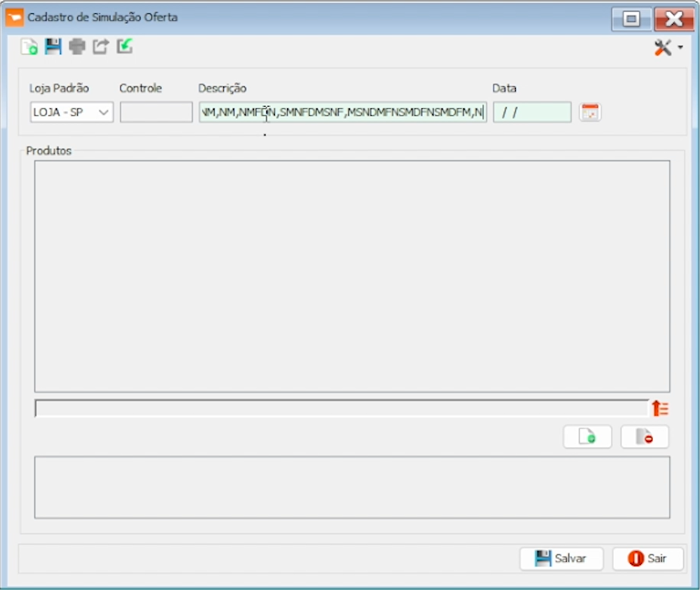Click the Sair button
The width and height of the screenshot is (700, 590).
pos(647,558)
